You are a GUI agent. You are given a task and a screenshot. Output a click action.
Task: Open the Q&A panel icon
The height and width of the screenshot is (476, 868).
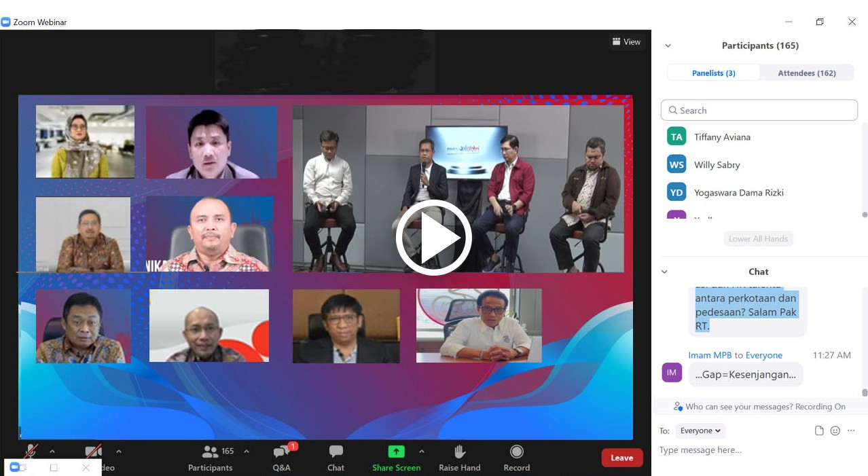pos(281,452)
